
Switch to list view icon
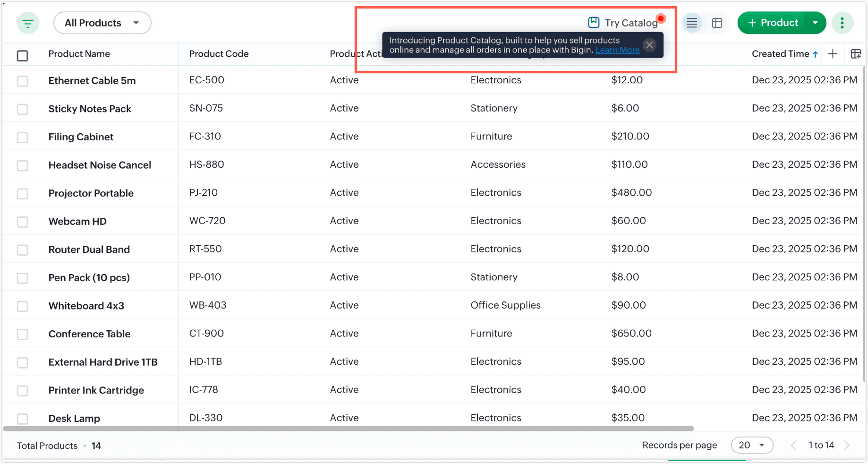point(692,23)
